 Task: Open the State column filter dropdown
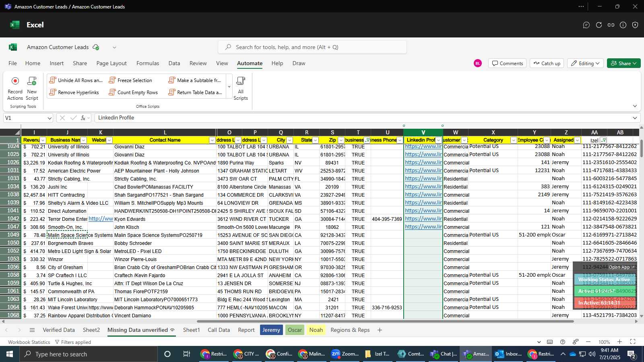(x=315, y=140)
